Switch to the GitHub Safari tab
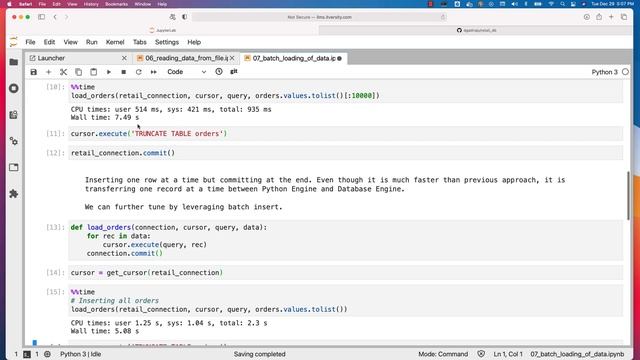Viewport: 640px width, 360px height. pyautogui.click(x=476, y=30)
